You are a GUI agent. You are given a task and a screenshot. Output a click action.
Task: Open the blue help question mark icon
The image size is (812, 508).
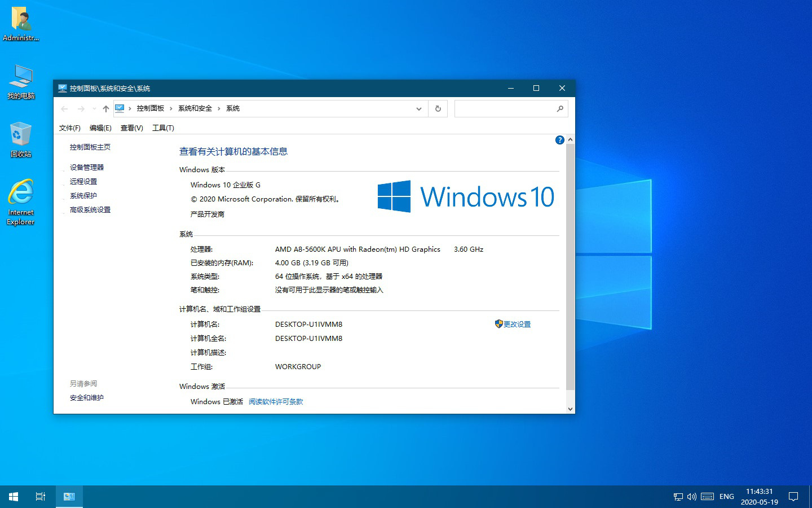[x=559, y=140]
